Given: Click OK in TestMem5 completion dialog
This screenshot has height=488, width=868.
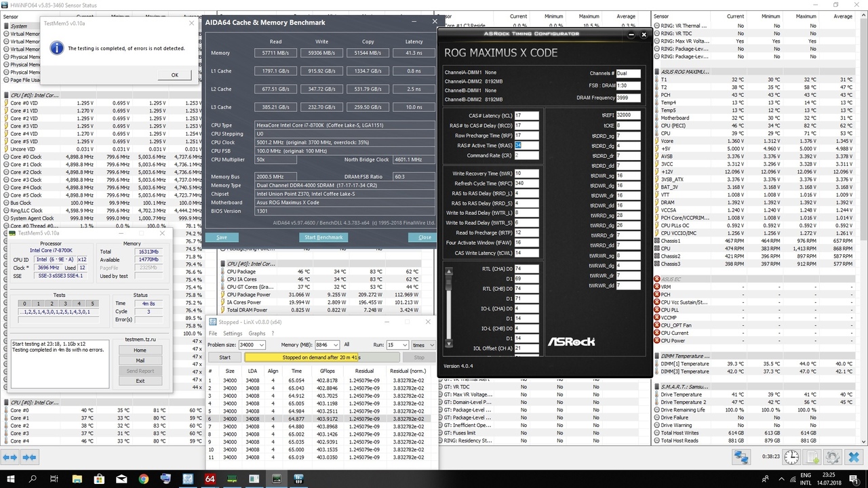Looking at the screenshot, I should pyautogui.click(x=174, y=75).
